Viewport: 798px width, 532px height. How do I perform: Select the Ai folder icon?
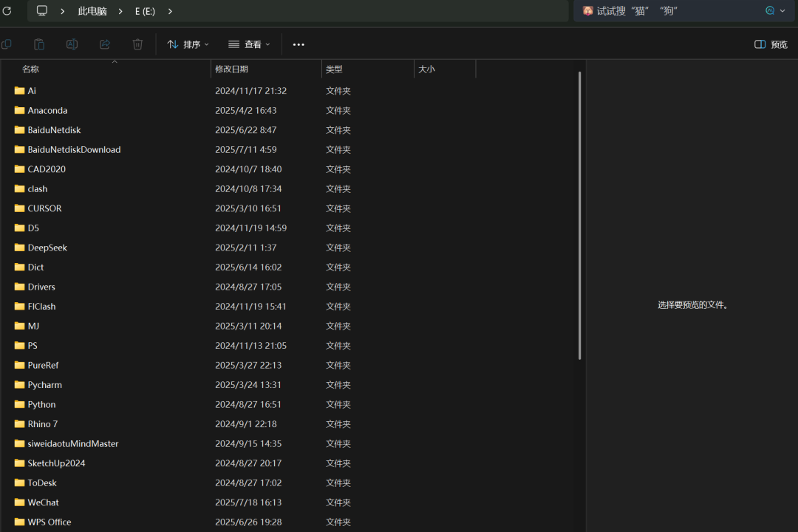19,91
